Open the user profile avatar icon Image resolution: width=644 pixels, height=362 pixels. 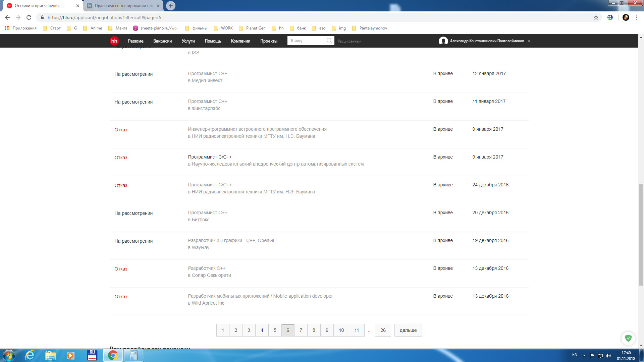[x=443, y=41]
